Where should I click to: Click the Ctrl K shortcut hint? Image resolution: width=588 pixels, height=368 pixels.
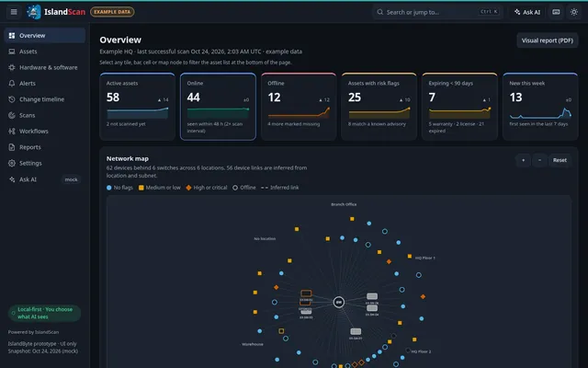click(490, 12)
